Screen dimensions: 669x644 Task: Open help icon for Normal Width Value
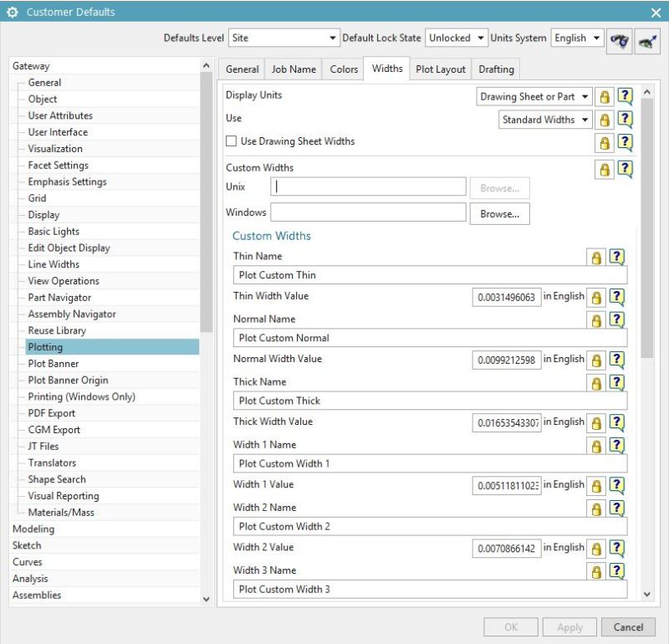click(617, 360)
